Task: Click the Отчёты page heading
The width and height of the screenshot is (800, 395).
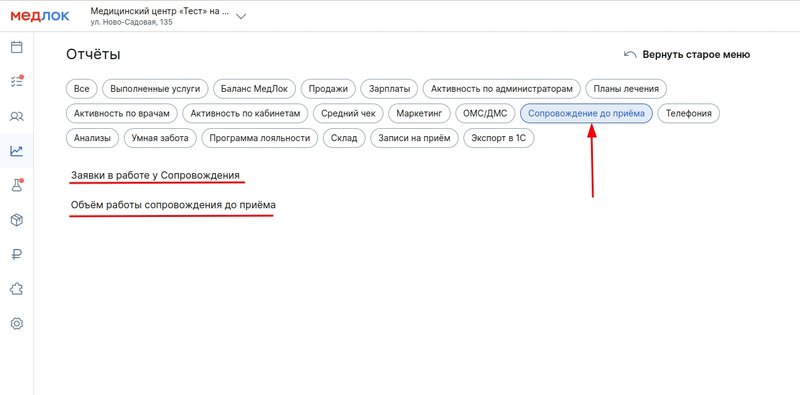Action: click(x=93, y=55)
